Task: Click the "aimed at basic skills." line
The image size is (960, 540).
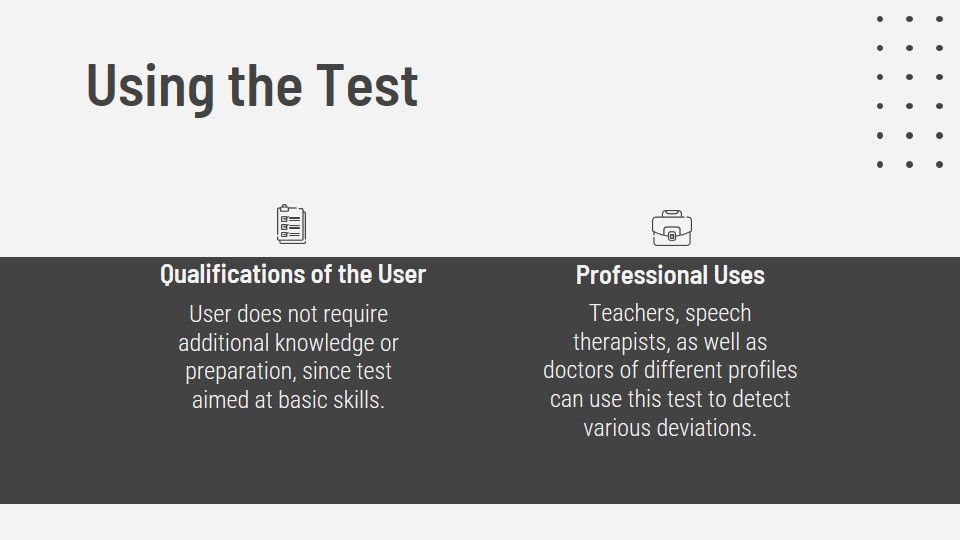Action: point(288,400)
